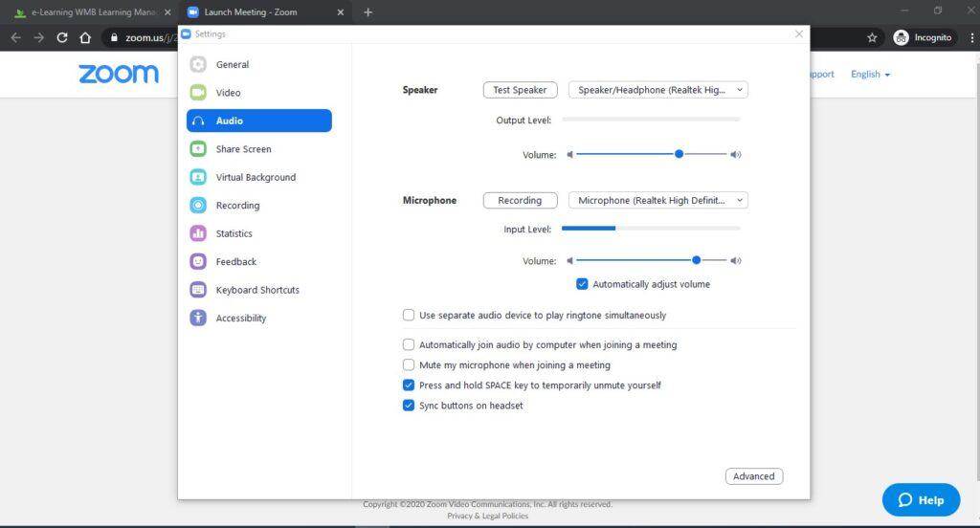The height and width of the screenshot is (528, 980).
Task: Go to browser home page
Action: pyautogui.click(x=85, y=37)
